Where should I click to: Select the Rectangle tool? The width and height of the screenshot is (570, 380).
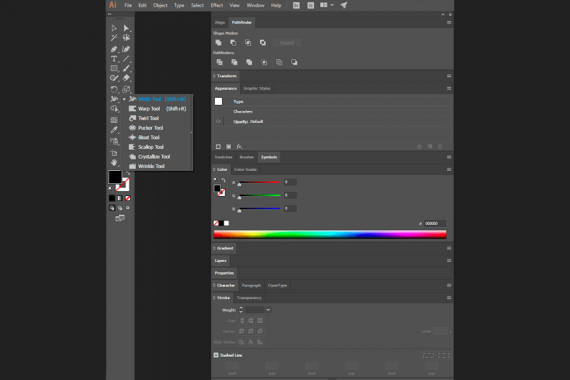tap(114, 68)
